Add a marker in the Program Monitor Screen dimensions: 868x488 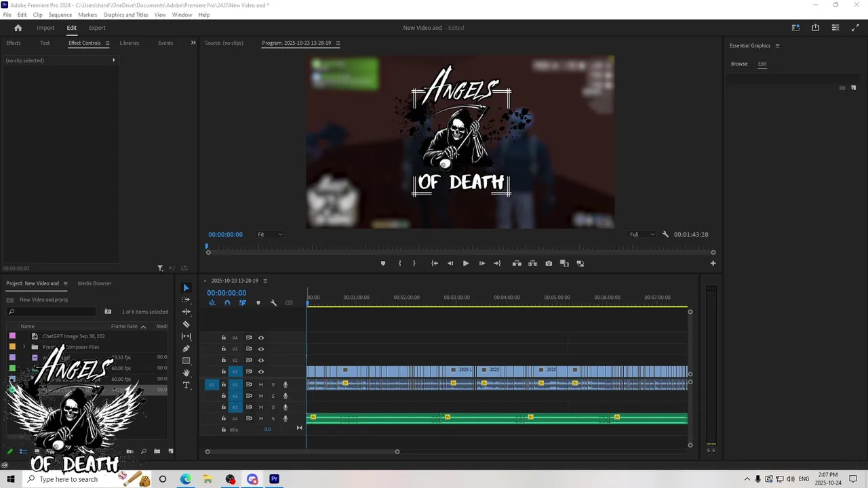click(383, 263)
